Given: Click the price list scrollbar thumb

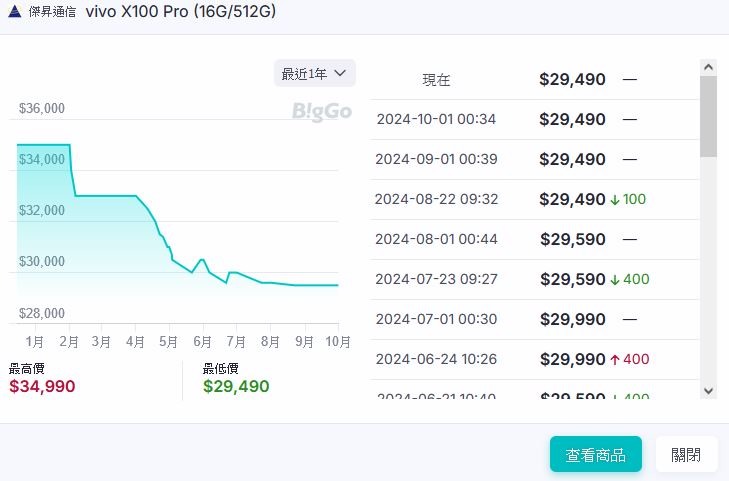Looking at the screenshot, I should pos(708,117).
